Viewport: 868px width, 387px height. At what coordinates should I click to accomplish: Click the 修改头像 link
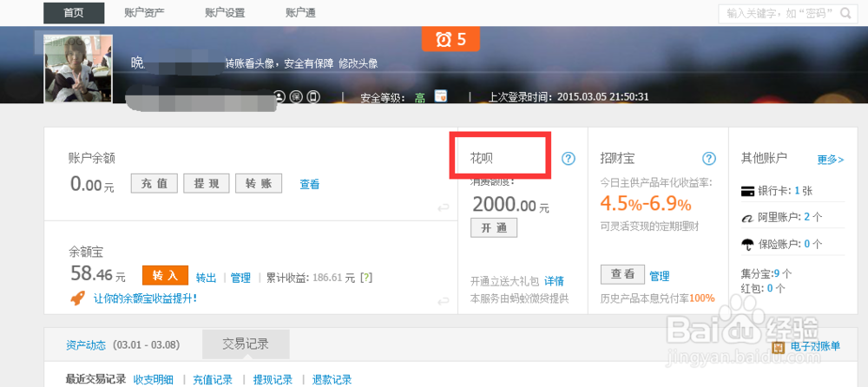coord(358,63)
